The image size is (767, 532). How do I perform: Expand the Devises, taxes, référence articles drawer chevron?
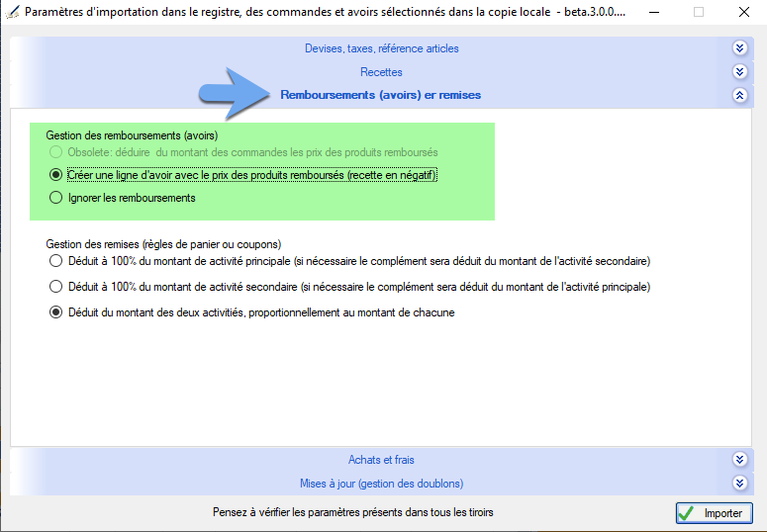tap(739, 47)
